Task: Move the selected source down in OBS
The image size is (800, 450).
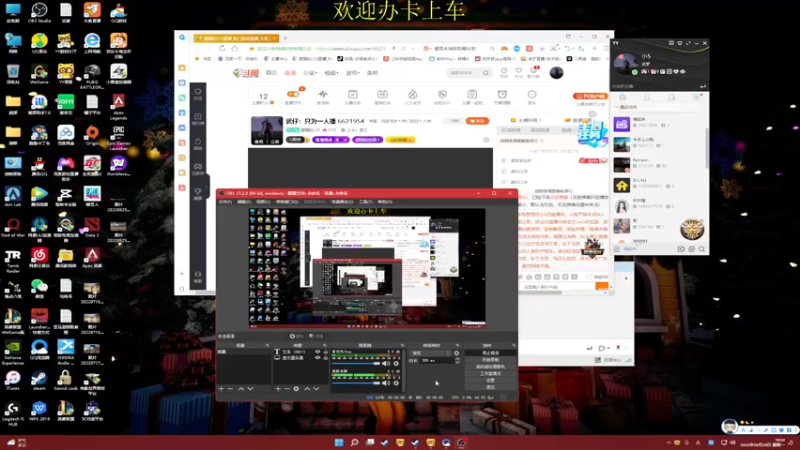Action: point(316,389)
